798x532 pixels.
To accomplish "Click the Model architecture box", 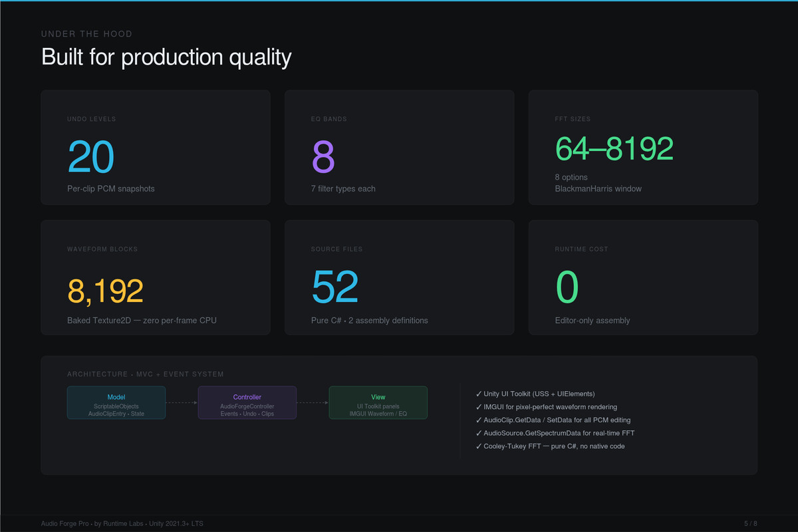I will 116,403.
